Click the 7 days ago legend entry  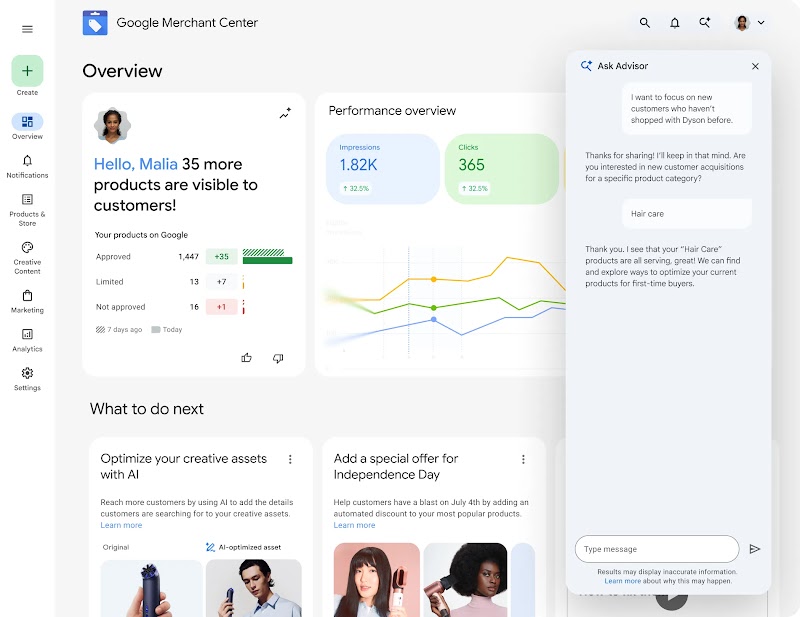tap(119, 330)
